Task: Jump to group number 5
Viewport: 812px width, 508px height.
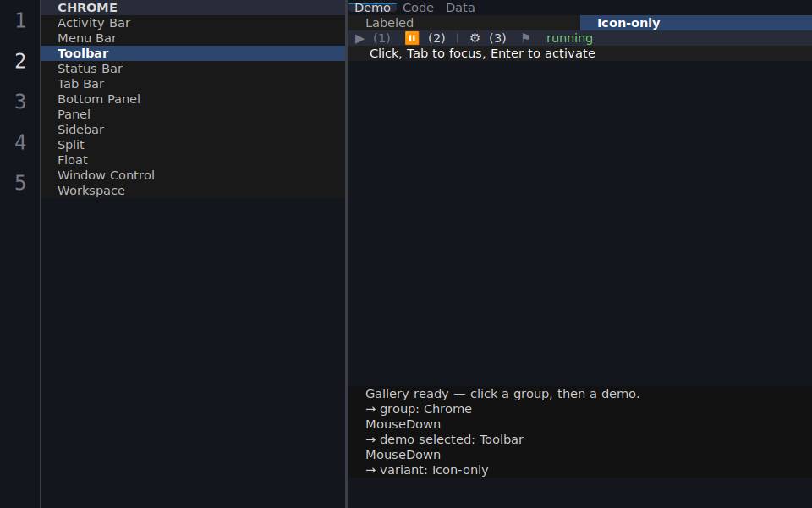Action: click(20, 183)
